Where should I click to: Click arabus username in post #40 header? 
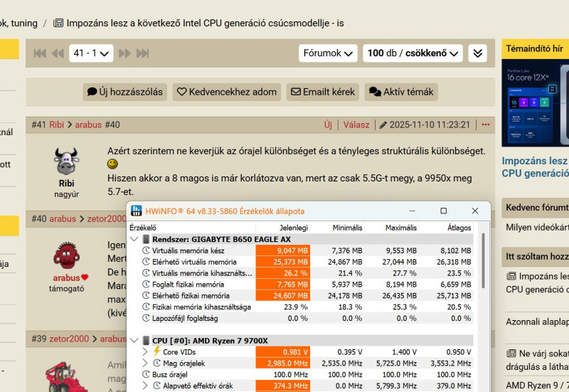(63, 219)
